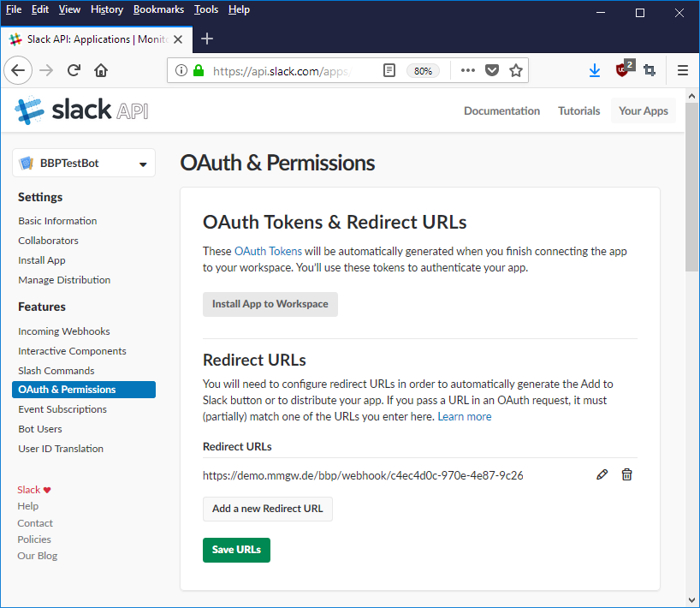
Task: Click Install App to Workspace button
Action: (270, 304)
